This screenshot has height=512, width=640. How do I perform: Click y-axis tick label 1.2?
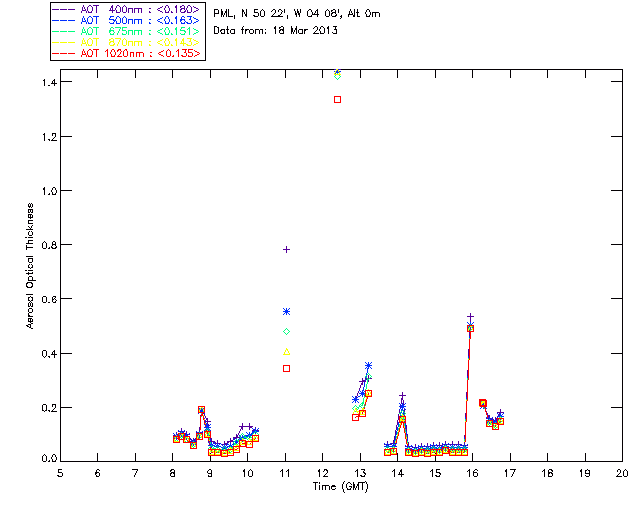click(x=49, y=136)
